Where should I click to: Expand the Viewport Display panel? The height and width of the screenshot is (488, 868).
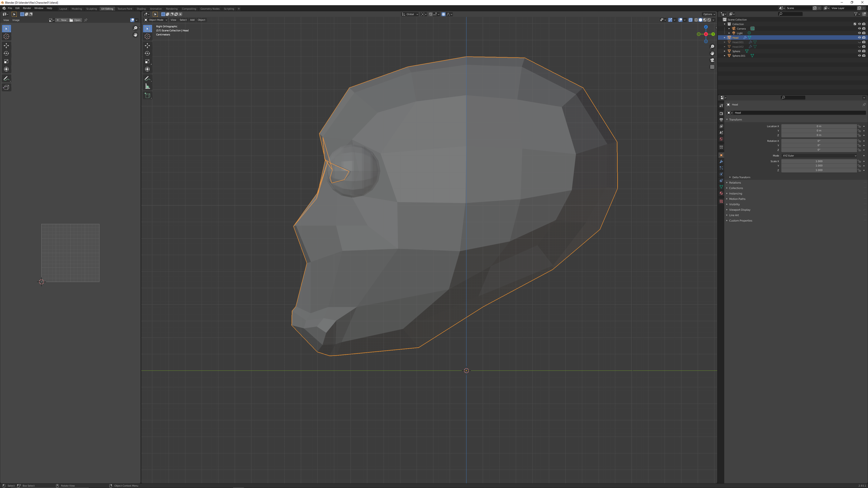click(740, 210)
